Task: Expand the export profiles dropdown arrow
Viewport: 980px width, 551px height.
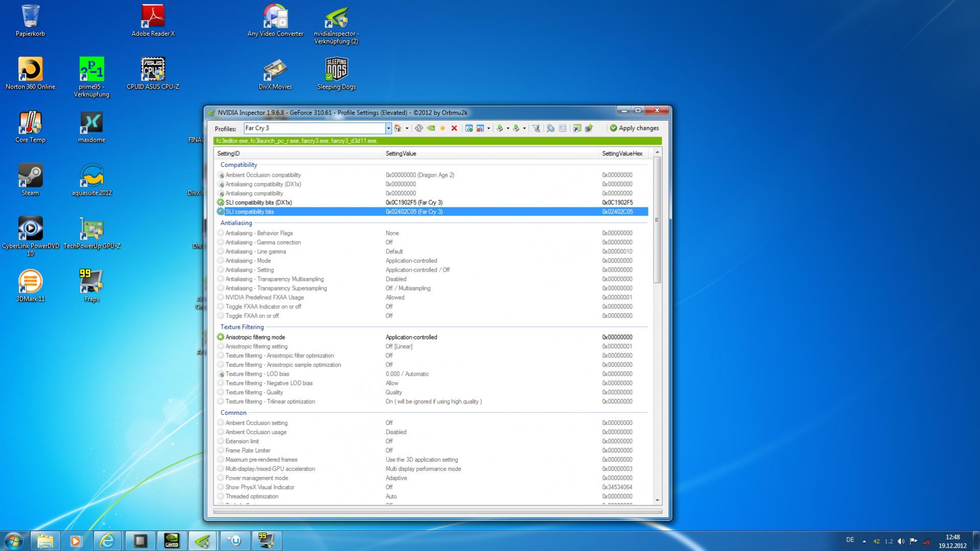Action: click(507, 128)
